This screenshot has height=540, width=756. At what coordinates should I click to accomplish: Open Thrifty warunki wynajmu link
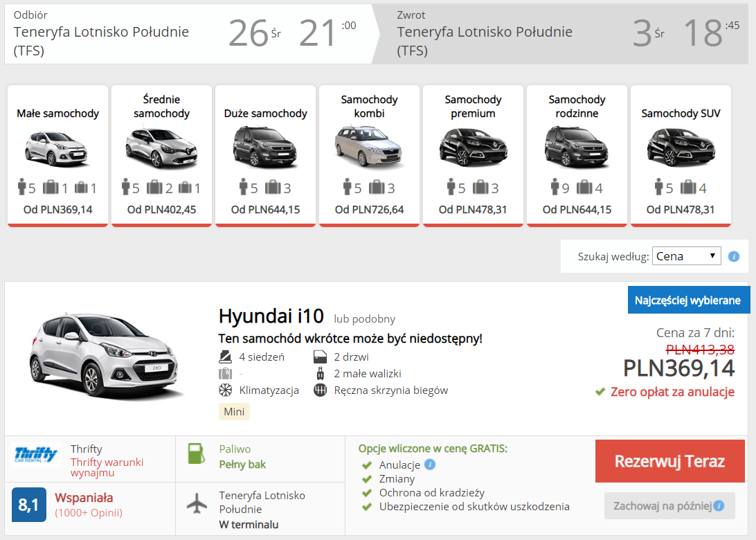click(107, 467)
